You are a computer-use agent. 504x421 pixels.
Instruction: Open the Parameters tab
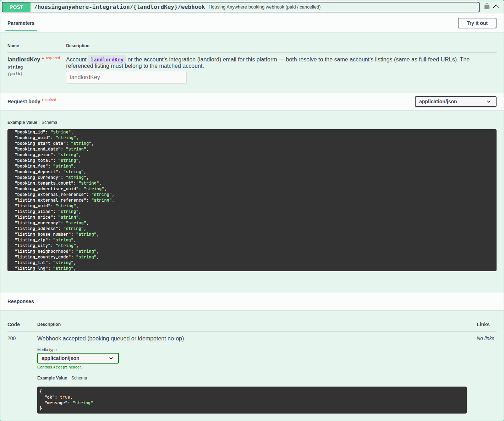21,23
